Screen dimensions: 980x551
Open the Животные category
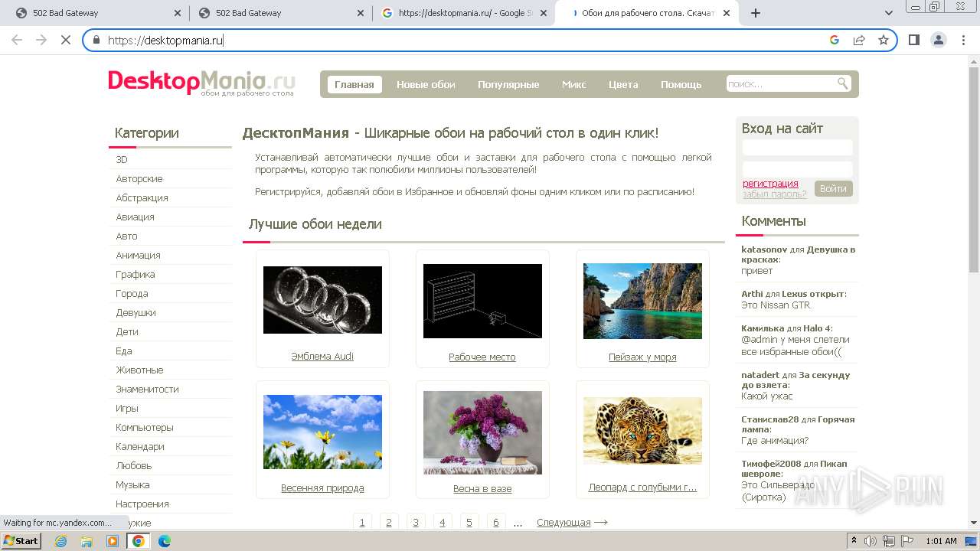coord(139,370)
